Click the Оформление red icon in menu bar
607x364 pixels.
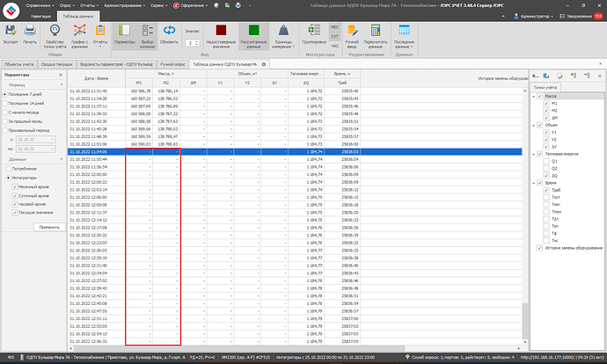click(176, 5)
